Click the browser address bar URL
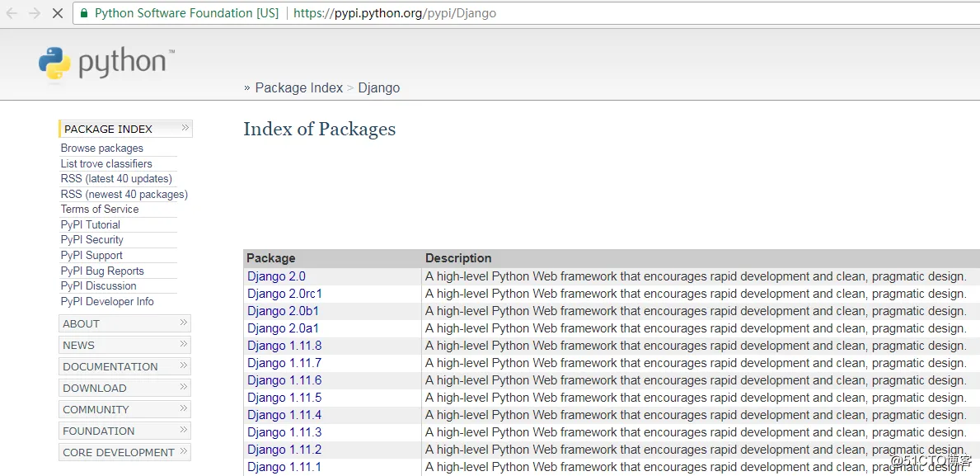The image size is (980, 476). click(395, 13)
